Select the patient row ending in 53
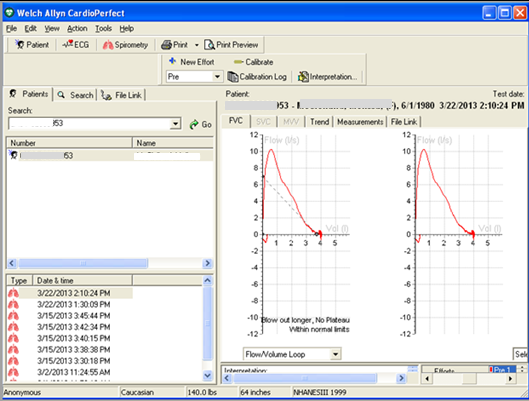The image size is (529, 401). click(110, 155)
